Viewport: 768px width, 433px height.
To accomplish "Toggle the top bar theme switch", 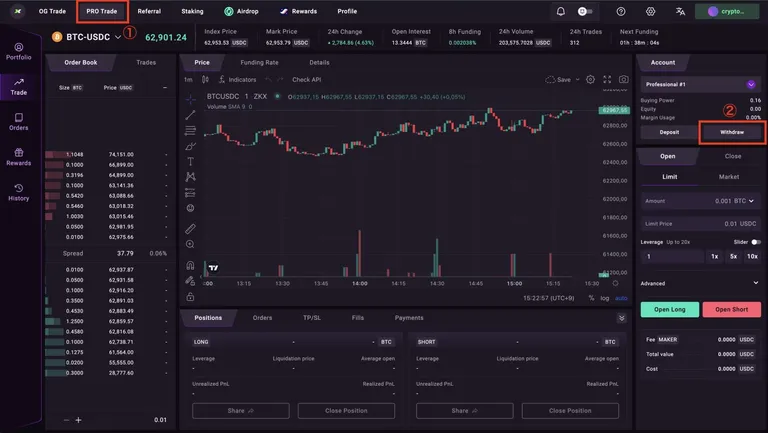I will (585, 11).
